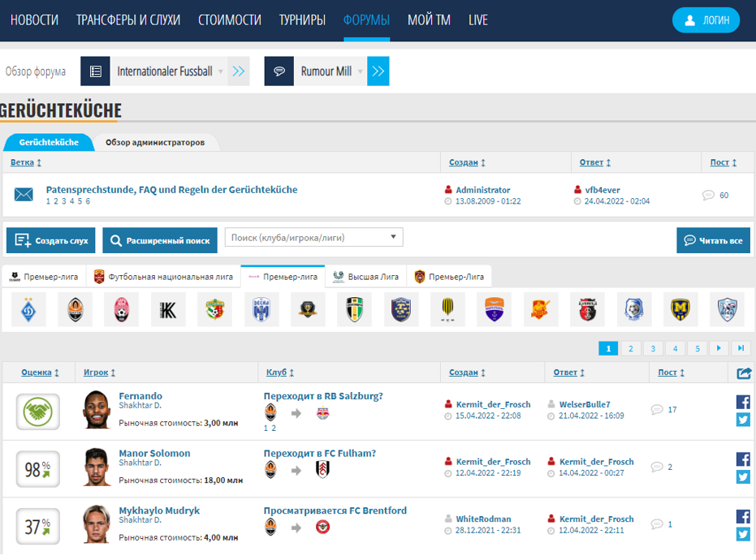Go to page 3 of rumours
Screen dimensions: 756x560
[x=653, y=348]
